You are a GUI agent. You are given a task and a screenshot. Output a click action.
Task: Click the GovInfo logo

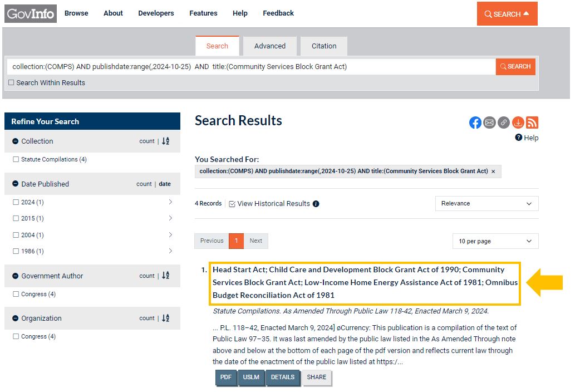[31, 13]
